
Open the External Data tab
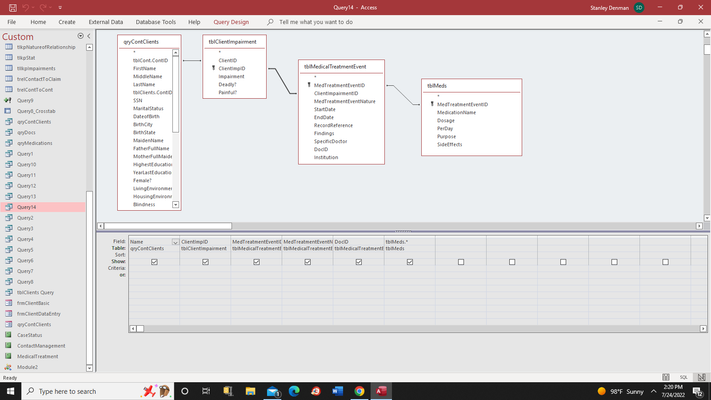click(x=106, y=22)
